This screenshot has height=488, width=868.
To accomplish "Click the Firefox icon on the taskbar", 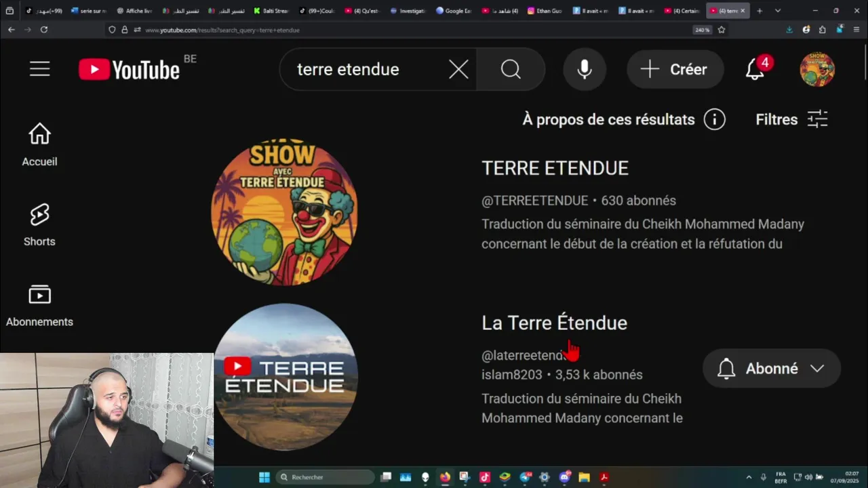I will tap(445, 477).
